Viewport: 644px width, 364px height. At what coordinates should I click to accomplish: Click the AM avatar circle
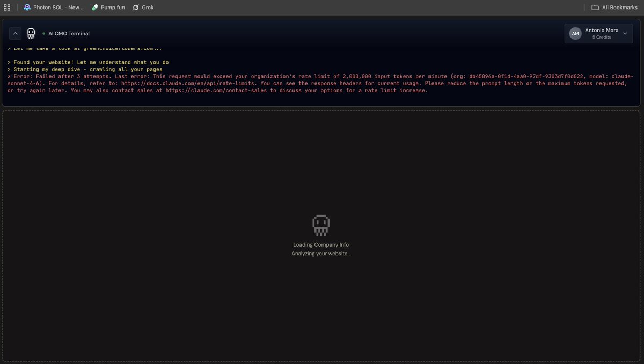575,33
